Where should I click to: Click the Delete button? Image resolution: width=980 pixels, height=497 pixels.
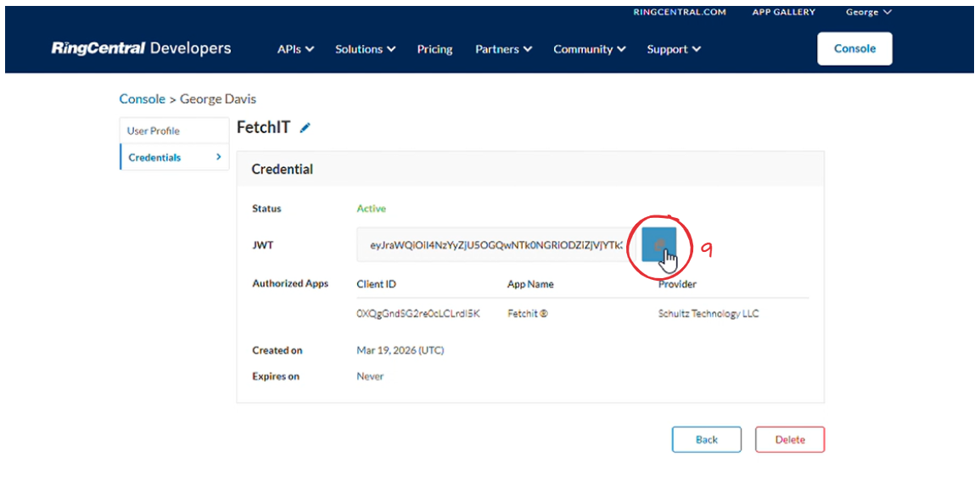[790, 439]
